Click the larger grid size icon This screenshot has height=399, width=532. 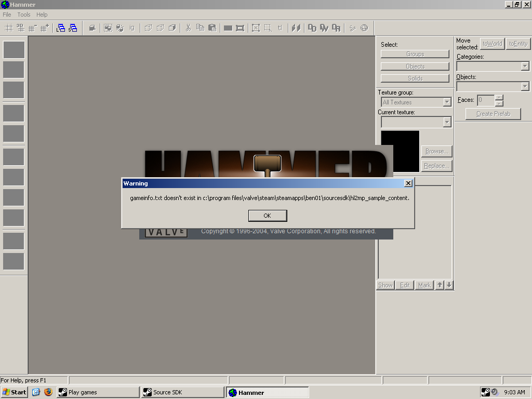tap(45, 28)
